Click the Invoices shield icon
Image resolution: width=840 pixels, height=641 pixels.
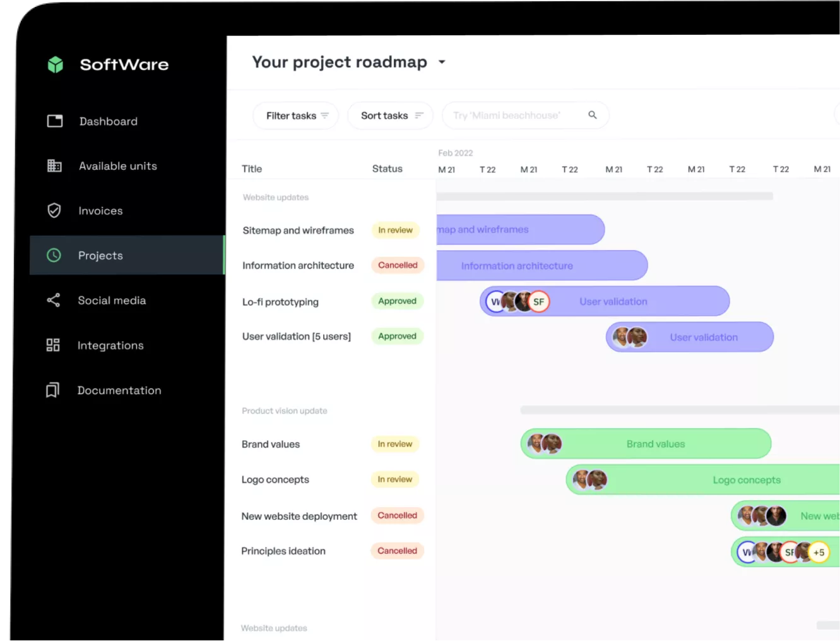coord(54,210)
